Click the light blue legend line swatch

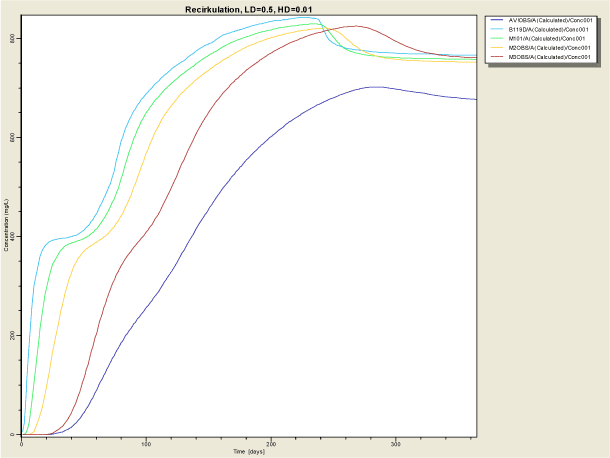click(496, 30)
